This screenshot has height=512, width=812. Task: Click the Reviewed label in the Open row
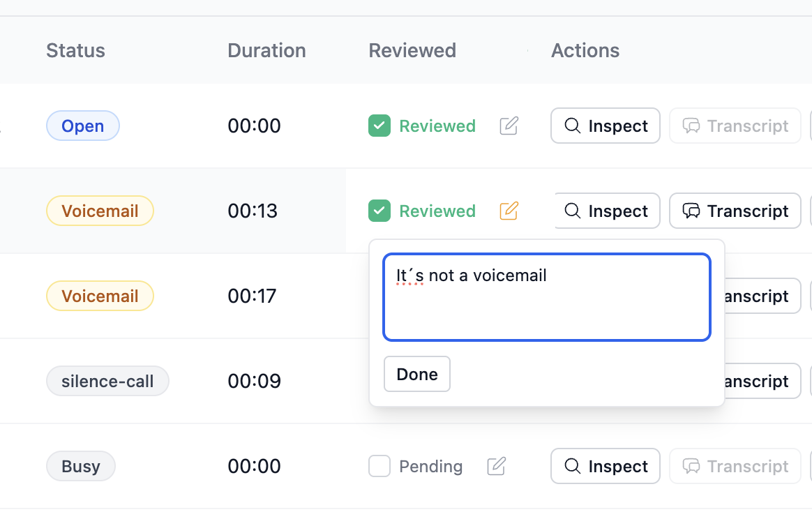(437, 126)
